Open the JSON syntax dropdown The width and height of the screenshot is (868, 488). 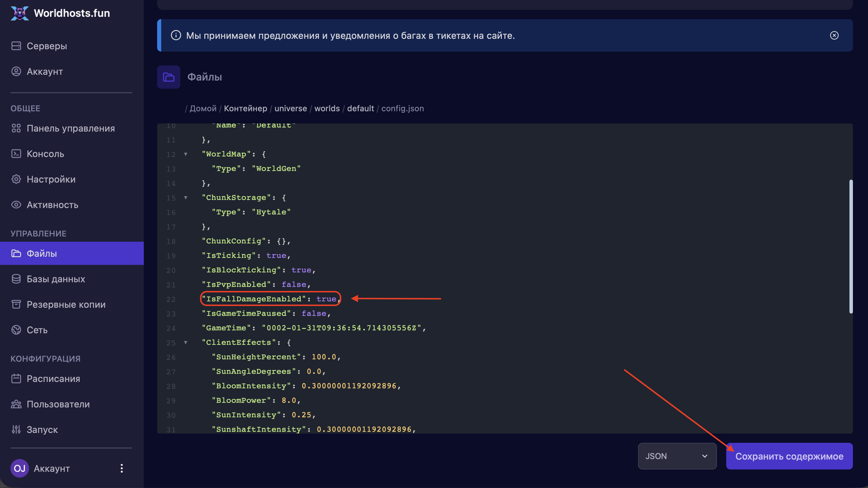[x=677, y=456]
